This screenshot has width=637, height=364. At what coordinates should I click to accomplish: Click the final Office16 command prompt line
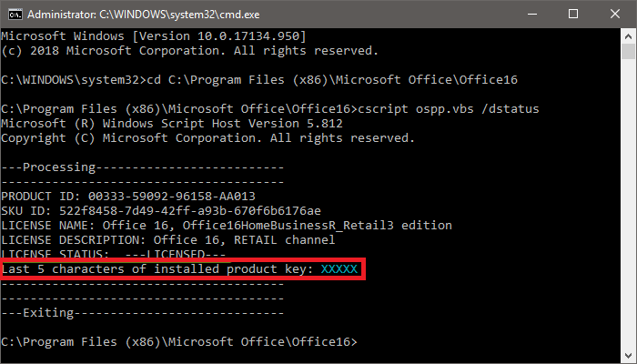click(181, 341)
